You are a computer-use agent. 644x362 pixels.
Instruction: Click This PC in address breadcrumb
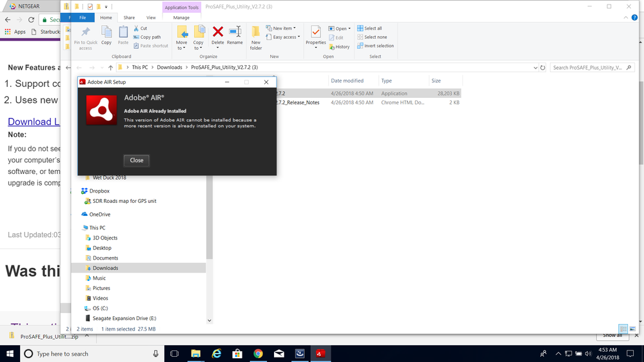(x=140, y=67)
